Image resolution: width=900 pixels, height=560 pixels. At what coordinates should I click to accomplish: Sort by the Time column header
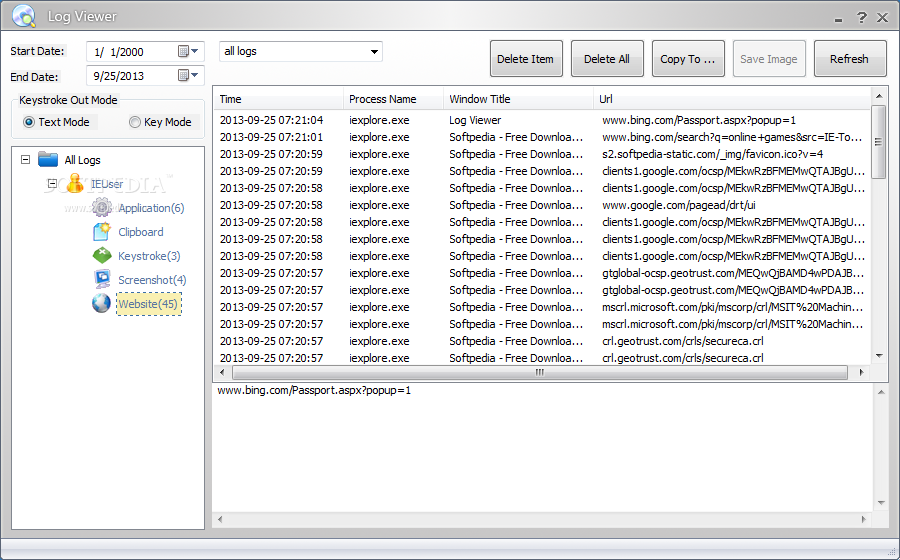(279, 99)
